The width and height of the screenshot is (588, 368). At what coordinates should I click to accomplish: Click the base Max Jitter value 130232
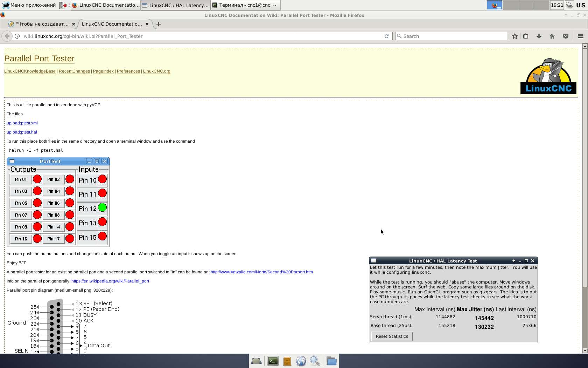pos(484,327)
